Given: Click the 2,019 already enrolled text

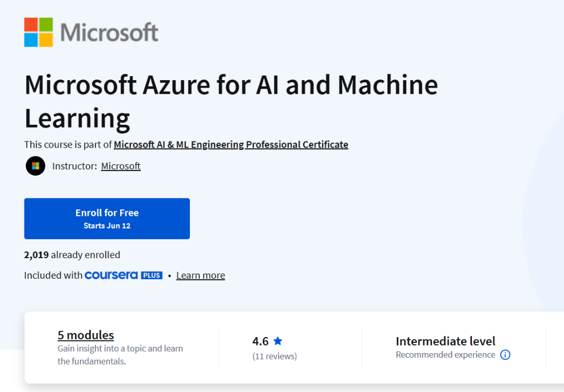Looking at the screenshot, I should tap(72, 255).
